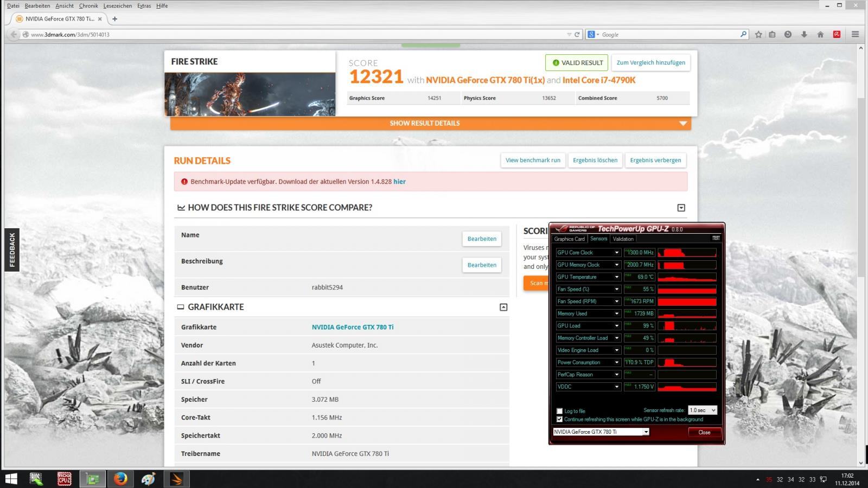Go to the browser home page
The image size is (868, 488).
click(x=820, y=34)
